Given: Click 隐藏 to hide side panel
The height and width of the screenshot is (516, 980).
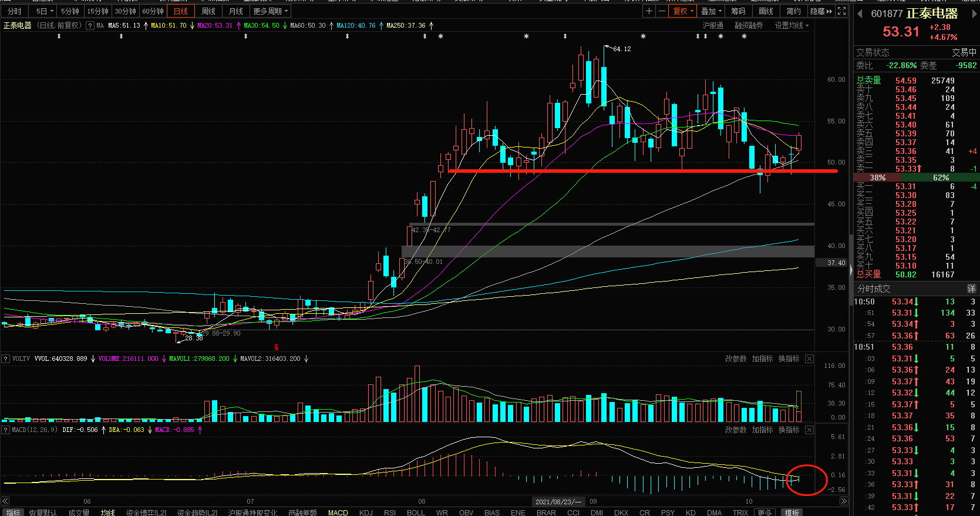Looking at the screenshot, I should click(821, 11).
